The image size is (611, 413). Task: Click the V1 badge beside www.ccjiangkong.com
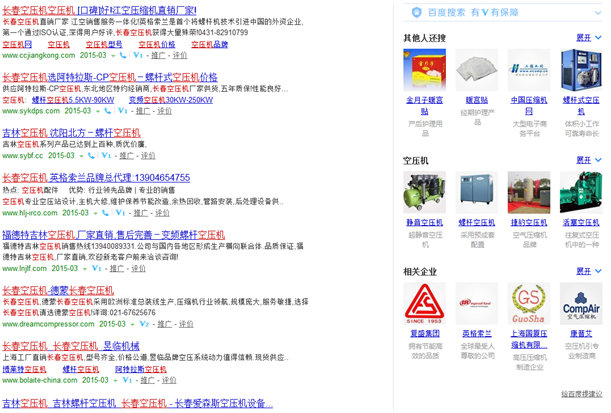tap(138, 55)
